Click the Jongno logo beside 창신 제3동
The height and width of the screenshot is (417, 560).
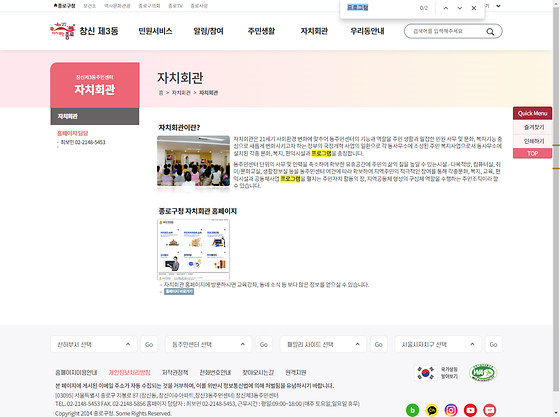tap(62, 31)
